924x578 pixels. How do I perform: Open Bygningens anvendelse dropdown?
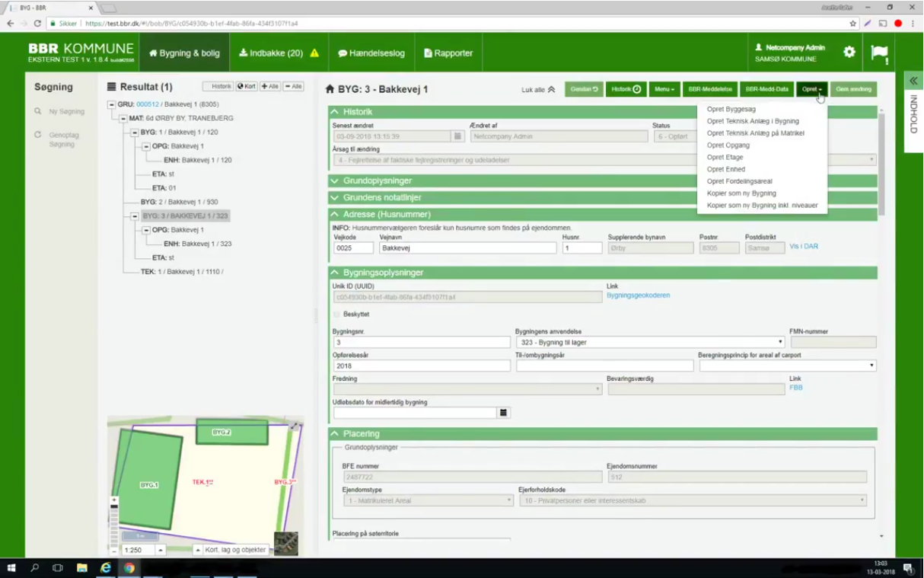pos(650,343)
